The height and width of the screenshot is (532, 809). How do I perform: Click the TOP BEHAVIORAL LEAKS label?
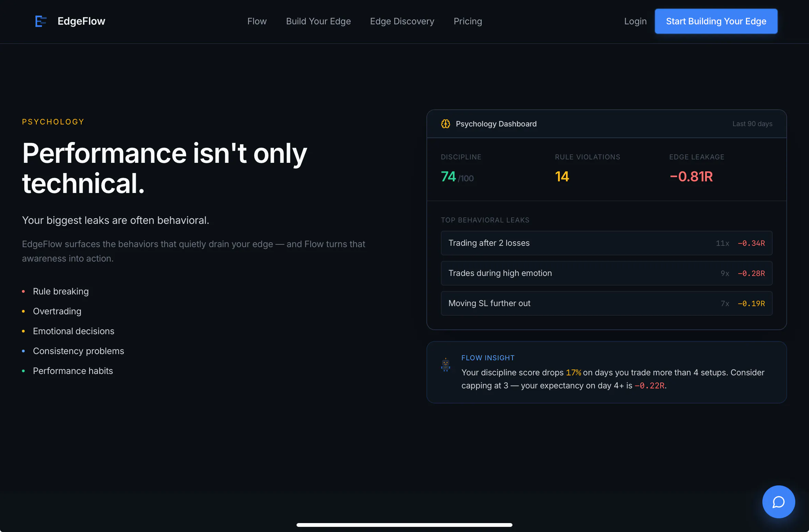point(485,220)
